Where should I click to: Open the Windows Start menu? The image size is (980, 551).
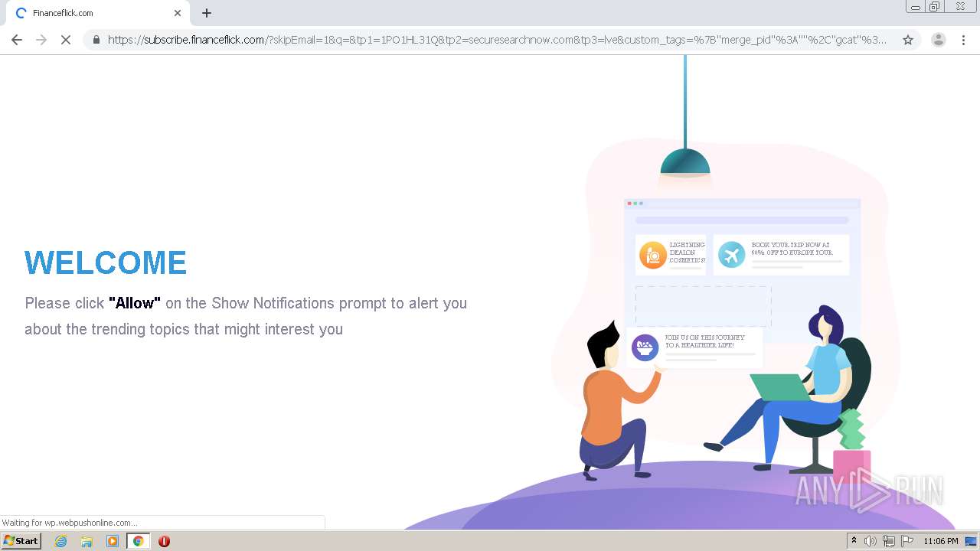point(21,541)
